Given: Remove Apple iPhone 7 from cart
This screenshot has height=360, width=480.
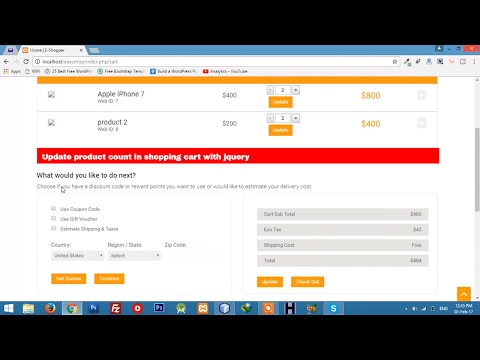Looking at the screenshot, I should point(421,95).
